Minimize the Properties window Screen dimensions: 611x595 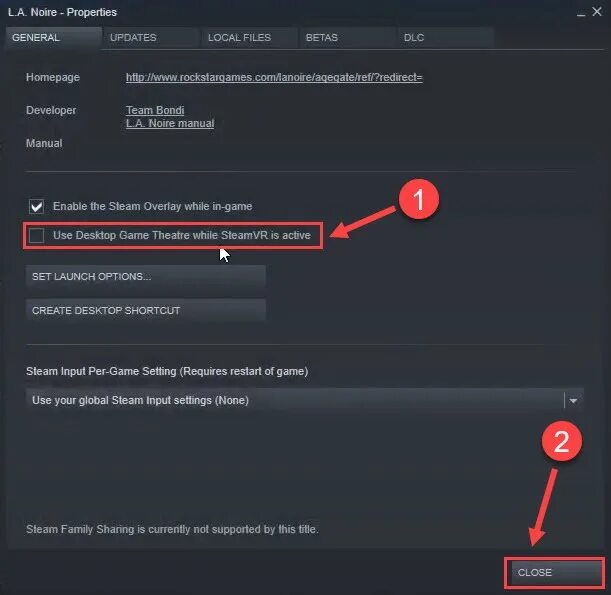click(x=581, y=13)
